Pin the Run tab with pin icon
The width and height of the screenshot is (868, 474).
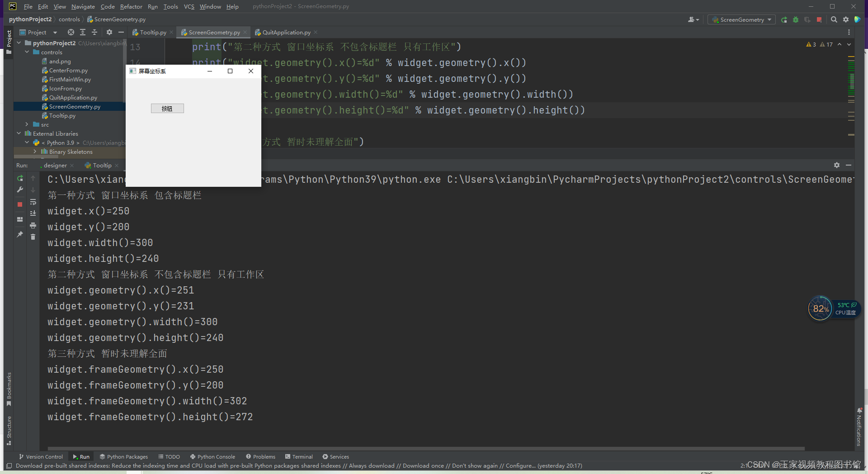coord(20,234)
